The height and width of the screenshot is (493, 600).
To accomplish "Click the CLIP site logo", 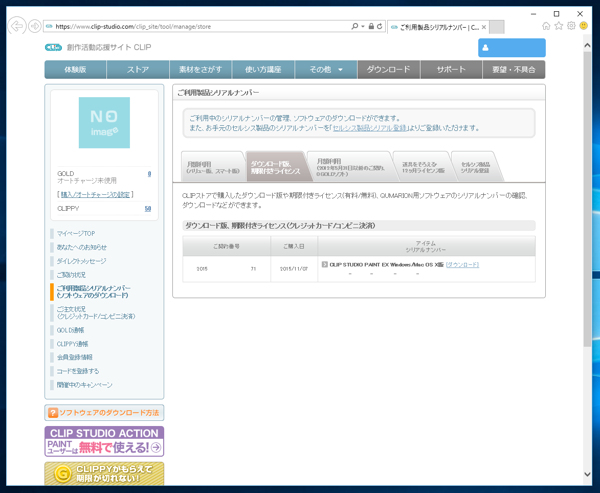I will tap(53, 47).
